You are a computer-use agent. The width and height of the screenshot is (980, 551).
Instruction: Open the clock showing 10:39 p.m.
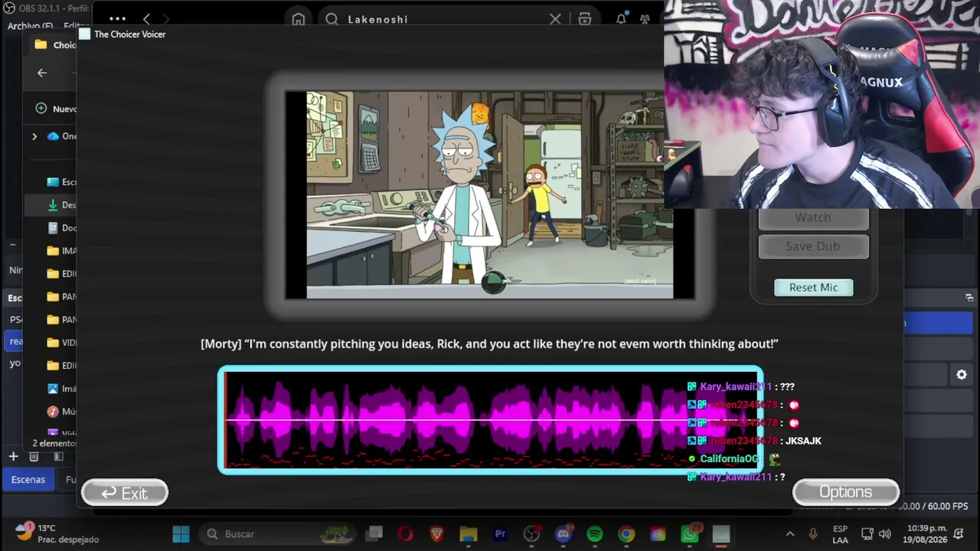pos(926,534)
